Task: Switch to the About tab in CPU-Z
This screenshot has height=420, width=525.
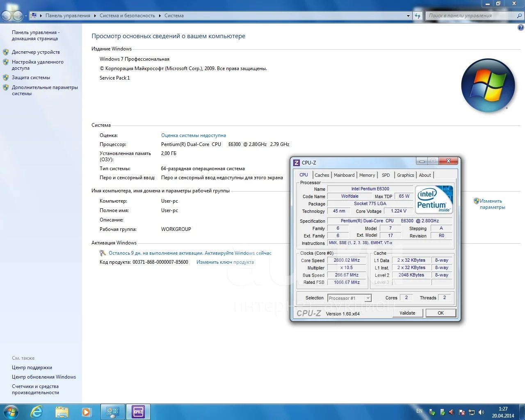Action: pos(425,175)
